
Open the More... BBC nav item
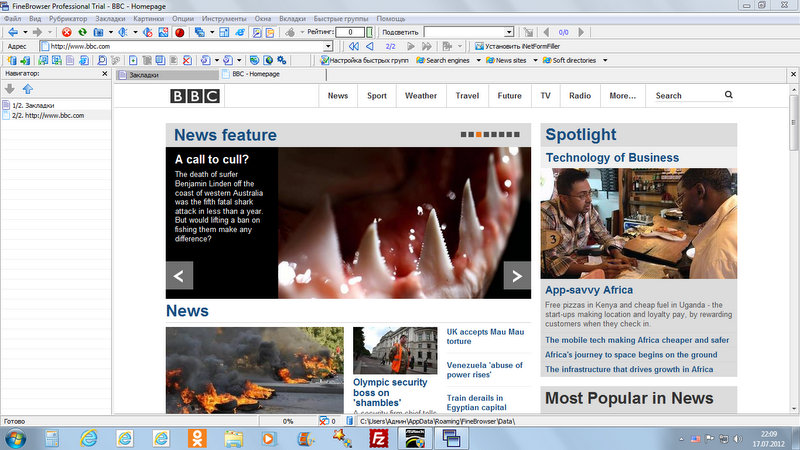622,95
